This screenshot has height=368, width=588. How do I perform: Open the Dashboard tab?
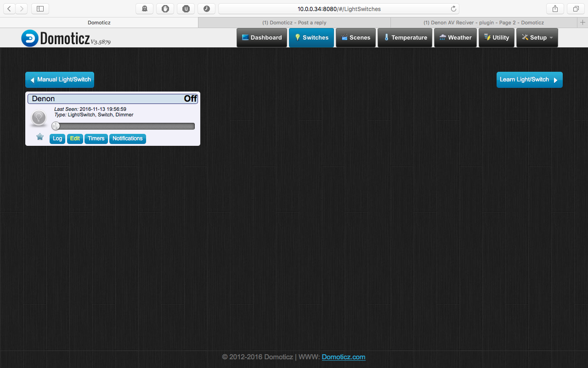click(262, 38)
